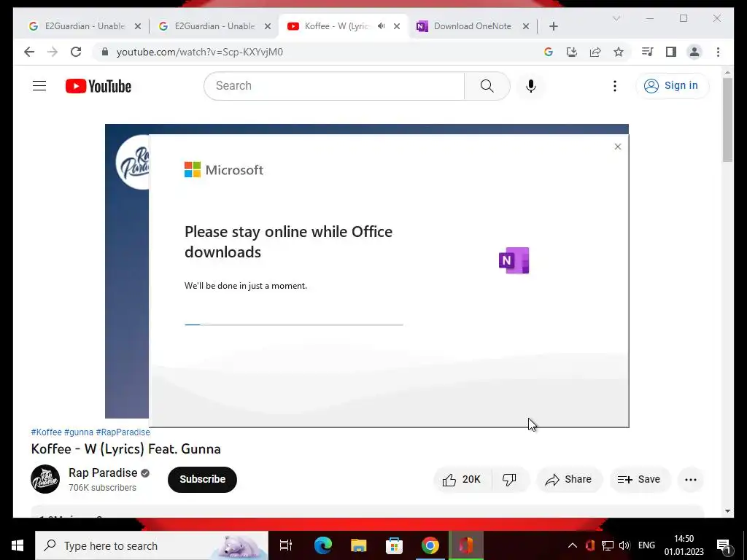747x560 pixels.
Task: Click the #gunna hashtag link
Action: pyautogui.click(x=79, y=432)
